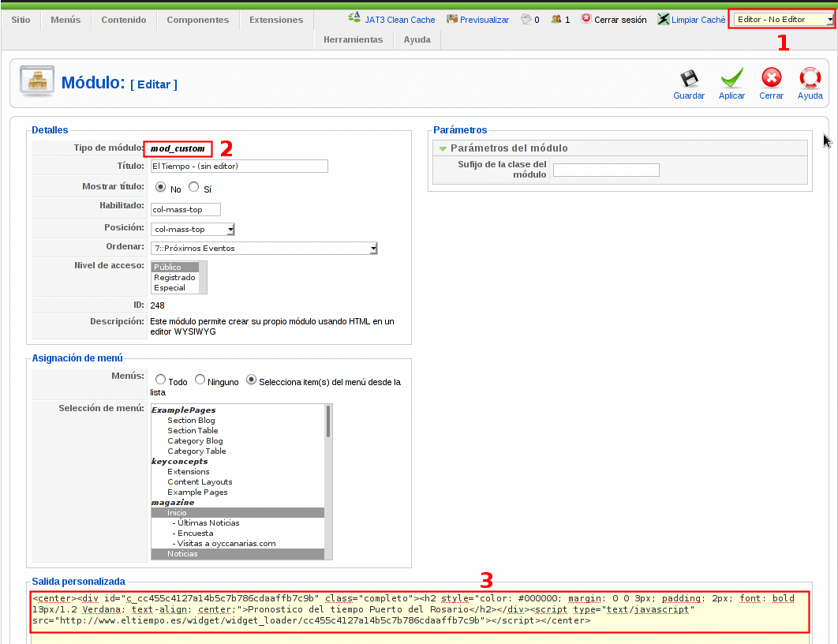Click the Sufijo de la clase input

(x=606, y=170)
